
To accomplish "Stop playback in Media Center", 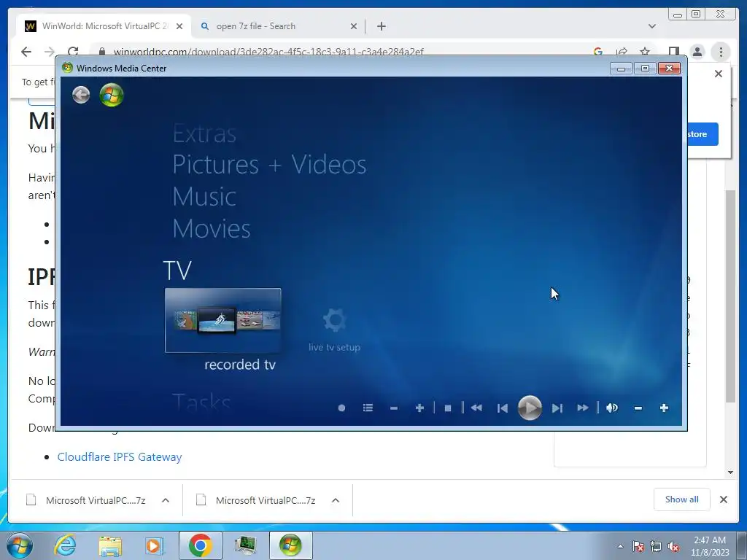I will pyautogui.click(x=448, y=408).
